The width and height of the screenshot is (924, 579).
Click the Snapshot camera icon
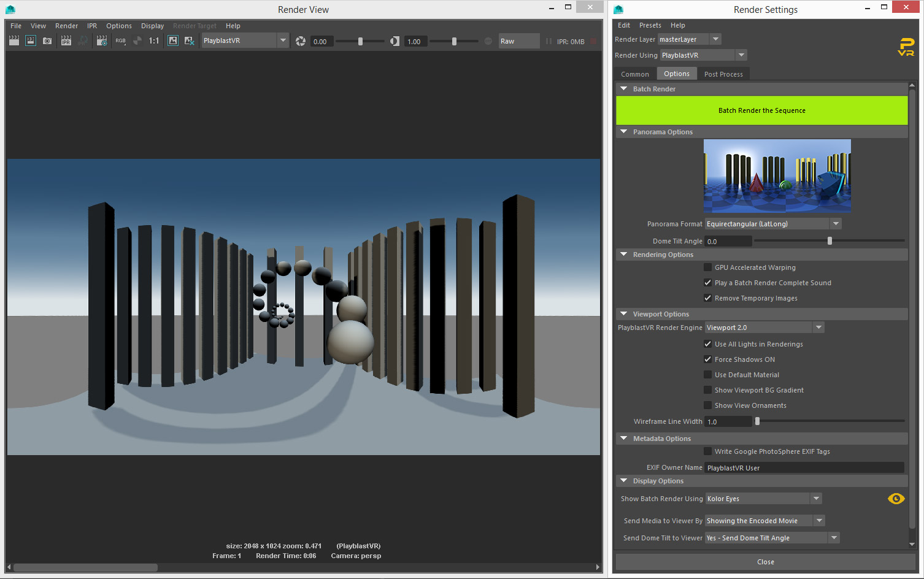[47, 40]
